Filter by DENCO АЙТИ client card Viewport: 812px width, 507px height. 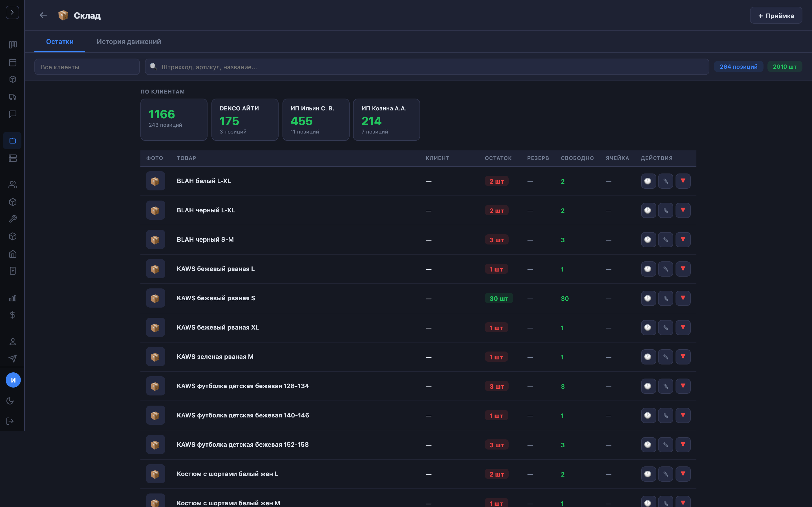[x=245, y=120]
